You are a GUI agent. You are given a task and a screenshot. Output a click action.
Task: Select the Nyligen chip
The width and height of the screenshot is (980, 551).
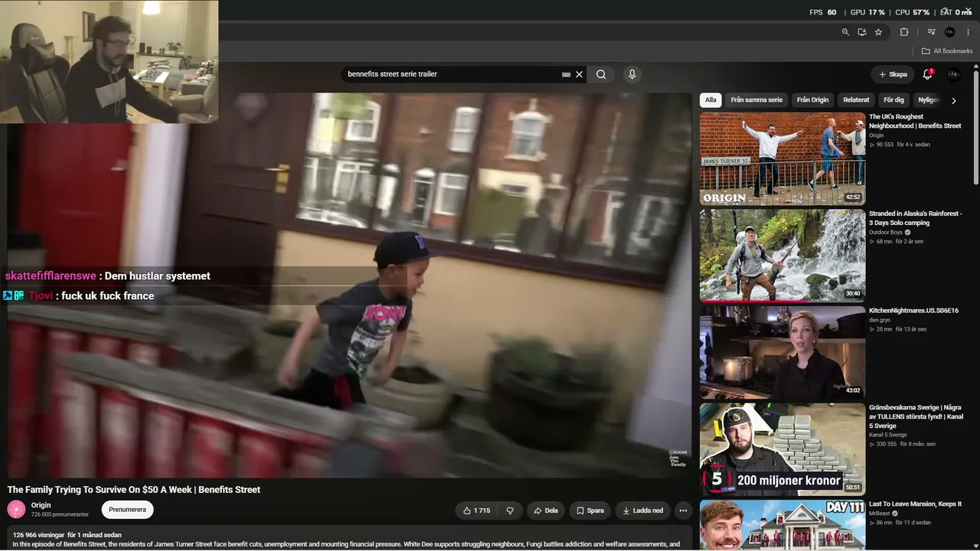(x=929, y=100)
